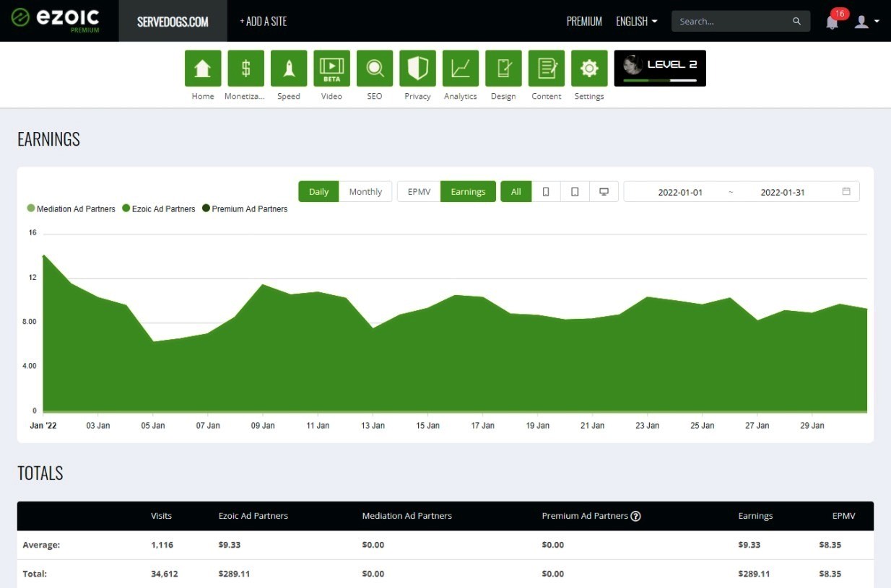Open the Analytics chart icon
This screenshot has height=588, width=891.
point(461,69)
